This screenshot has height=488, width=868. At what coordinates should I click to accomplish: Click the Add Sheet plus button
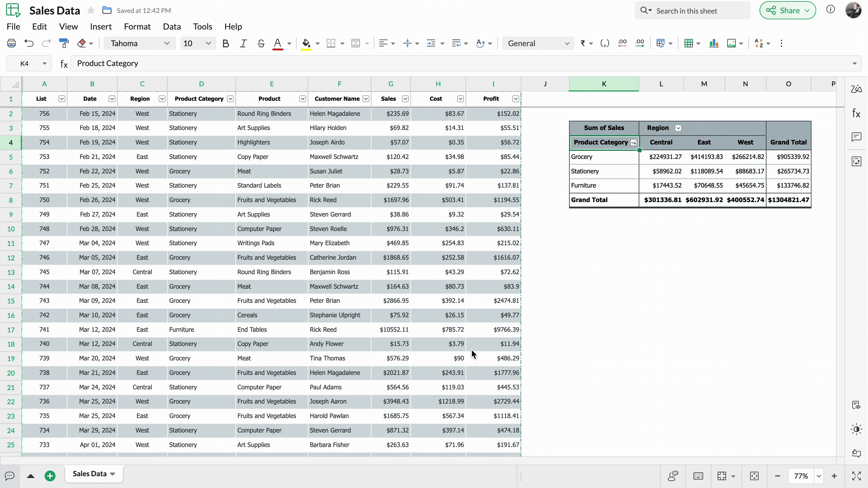pos(50,476)
